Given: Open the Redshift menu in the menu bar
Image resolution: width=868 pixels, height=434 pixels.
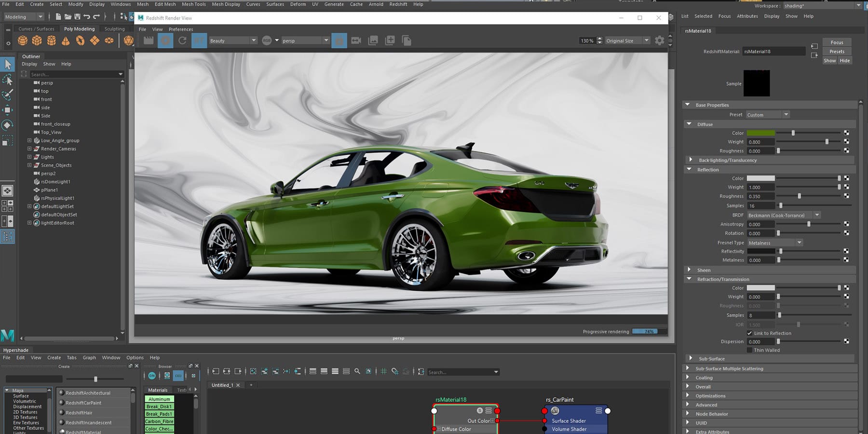Looking at the screenshot, I should pos(398,4).
